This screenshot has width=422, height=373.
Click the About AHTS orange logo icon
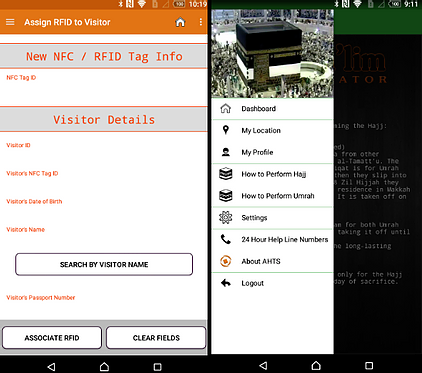pos(226,261)
